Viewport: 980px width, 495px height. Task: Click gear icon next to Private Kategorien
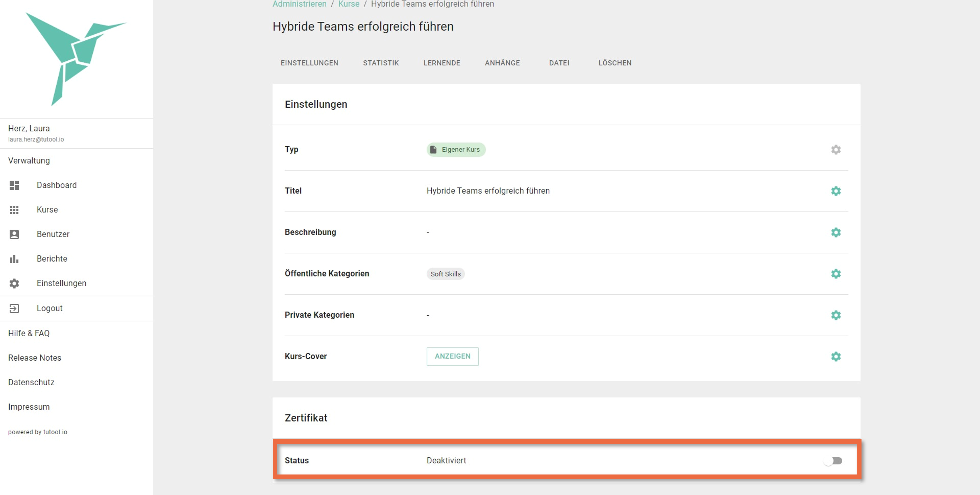click(835, 315)
